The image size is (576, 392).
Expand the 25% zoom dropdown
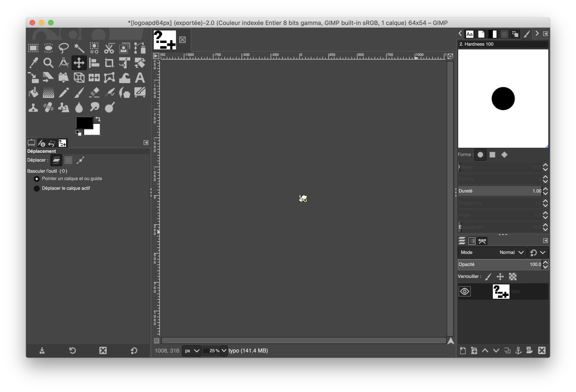pyautogui.click(x=224, y=351)
